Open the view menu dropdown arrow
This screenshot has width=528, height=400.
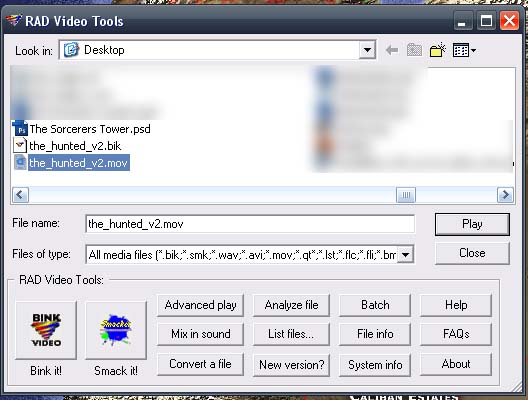[x=473, y=51]
